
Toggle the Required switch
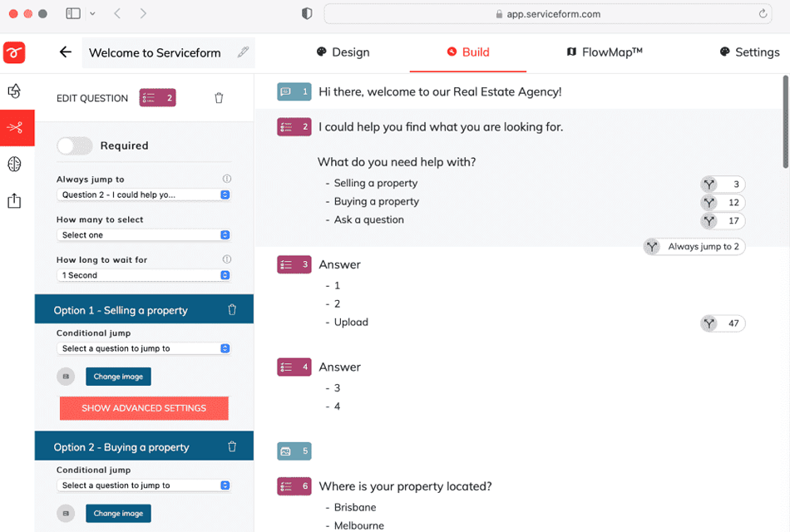click(74, 145)
